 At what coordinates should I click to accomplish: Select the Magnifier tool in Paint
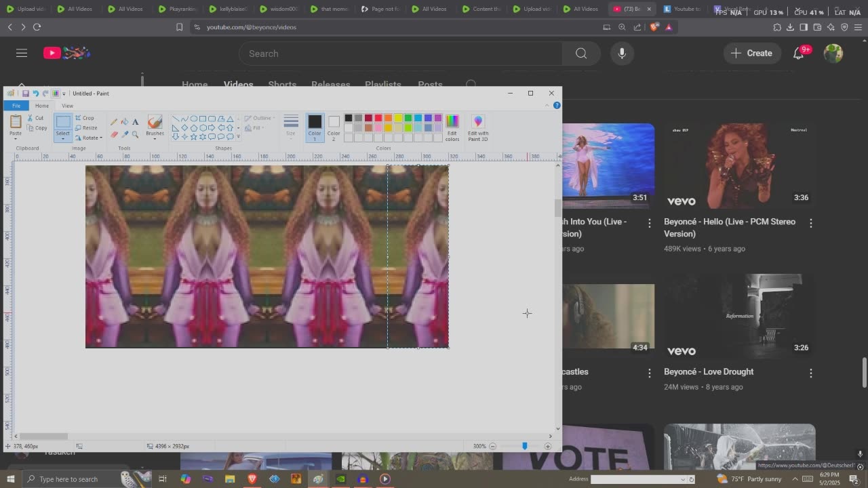click(135, 134)
